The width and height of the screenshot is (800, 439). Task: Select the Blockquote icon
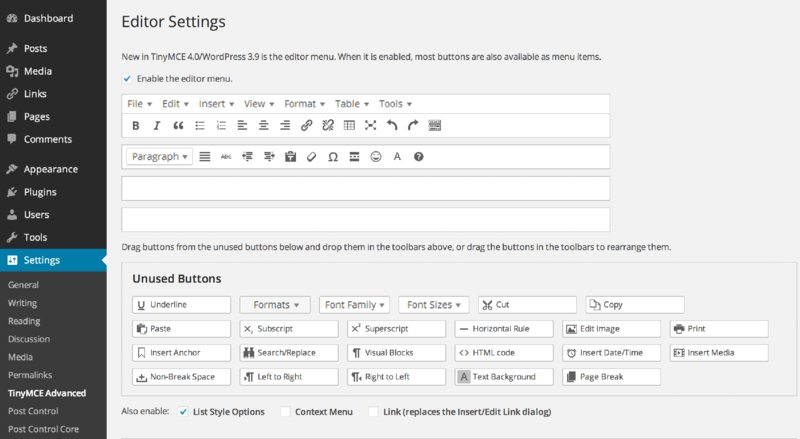179,126
